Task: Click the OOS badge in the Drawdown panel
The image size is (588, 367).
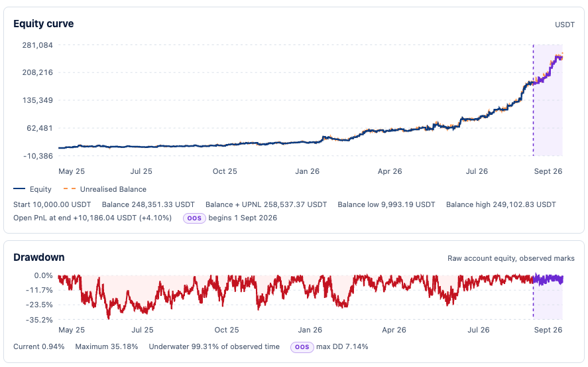Action: 302,346
